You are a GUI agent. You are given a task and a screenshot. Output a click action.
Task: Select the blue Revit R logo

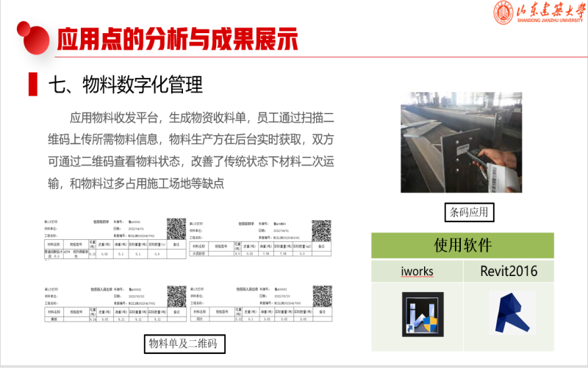point(512,313)
